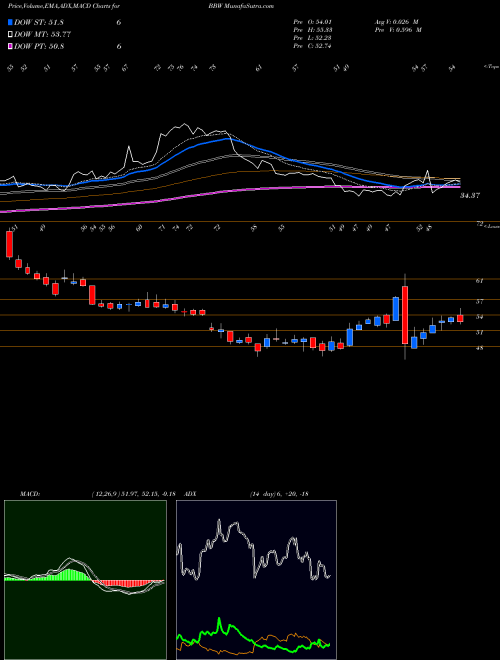Image resolution: width=500 pixels, height=660 pixels.
Task: Click the 'Pre H: 55.33' value
Action: click(x=312, y=30)
